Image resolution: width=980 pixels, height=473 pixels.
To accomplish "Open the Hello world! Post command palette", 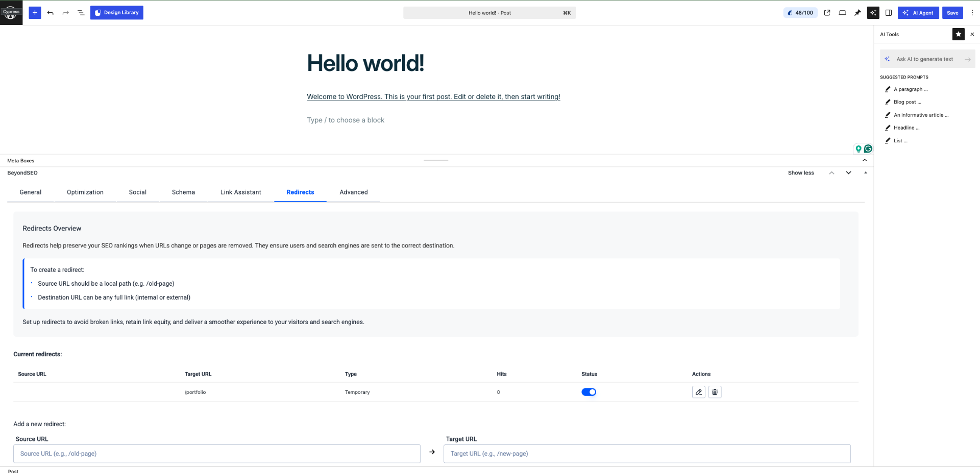I will 489,13.
